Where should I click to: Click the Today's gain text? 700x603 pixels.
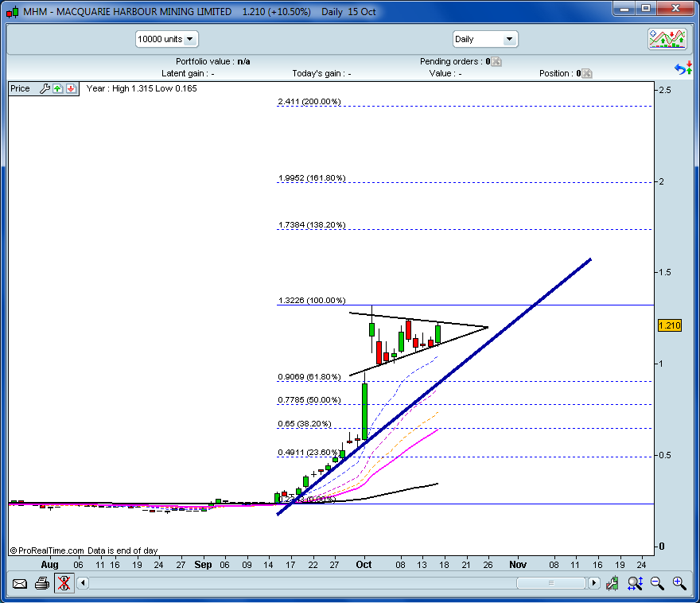click(x=321, y=74)
